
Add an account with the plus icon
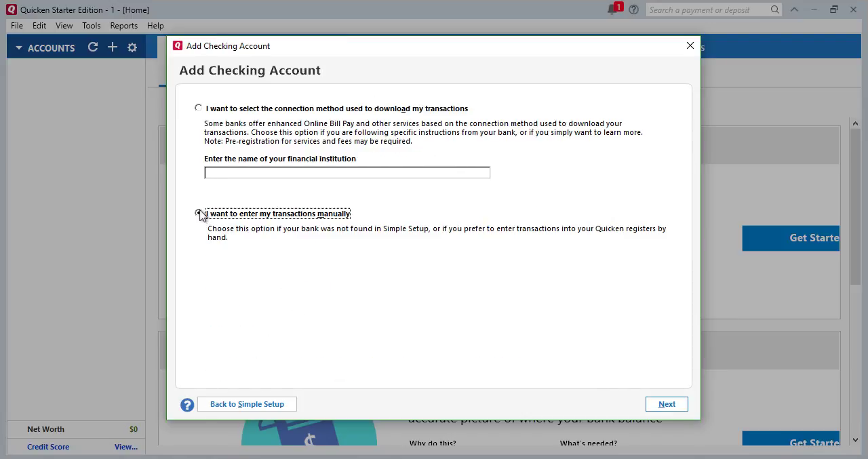[113, 47]
